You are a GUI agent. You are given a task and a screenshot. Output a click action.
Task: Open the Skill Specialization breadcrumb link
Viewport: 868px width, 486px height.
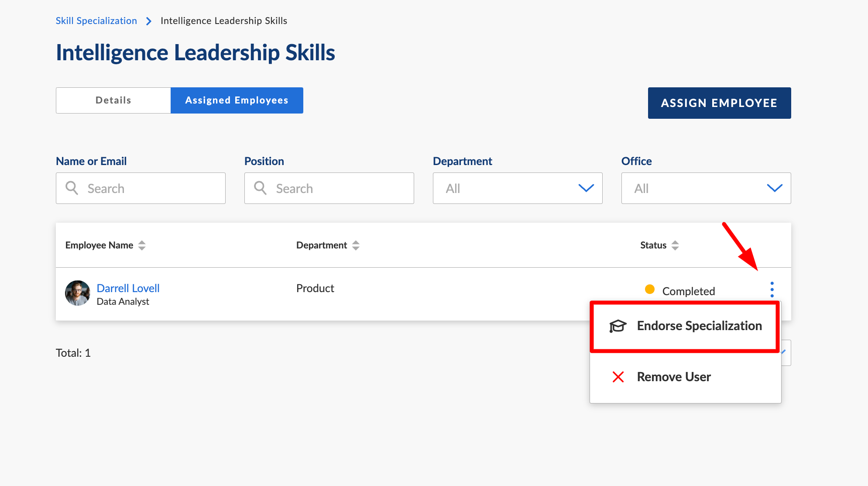tap(96, 21)
